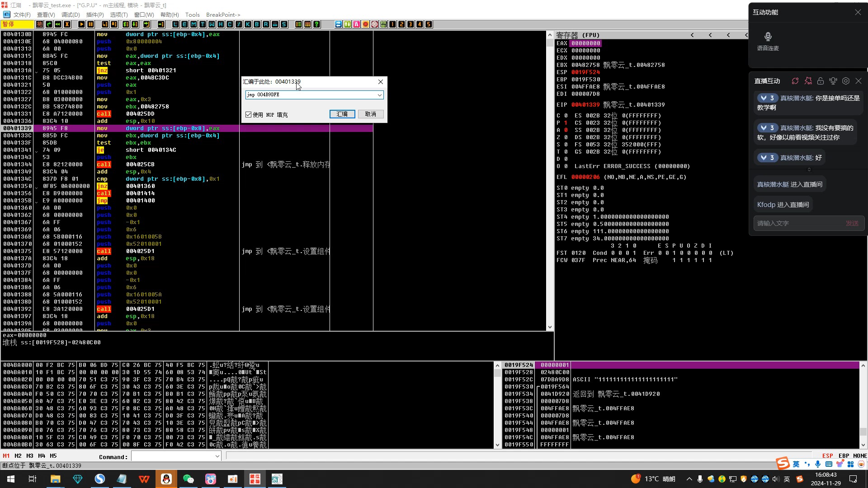Screen dimensions: 868x488
Task: Click the carry flag C bit value
Action: point(566,116)
